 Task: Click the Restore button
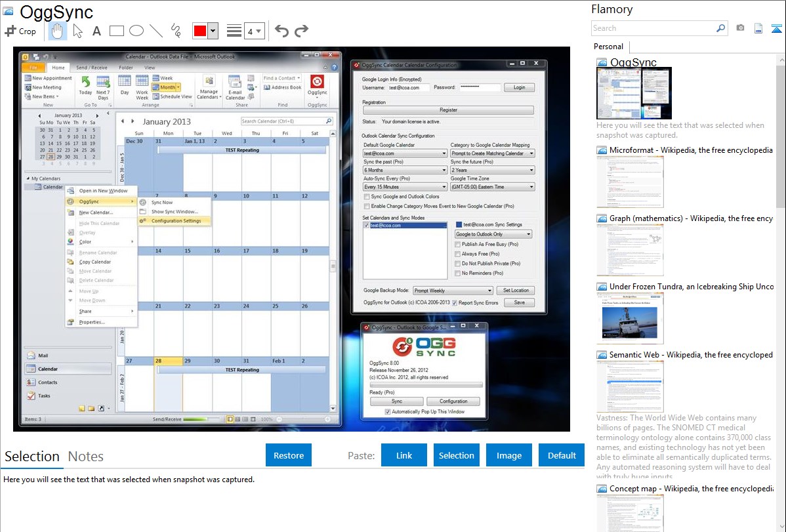click(x=289, y=455)
